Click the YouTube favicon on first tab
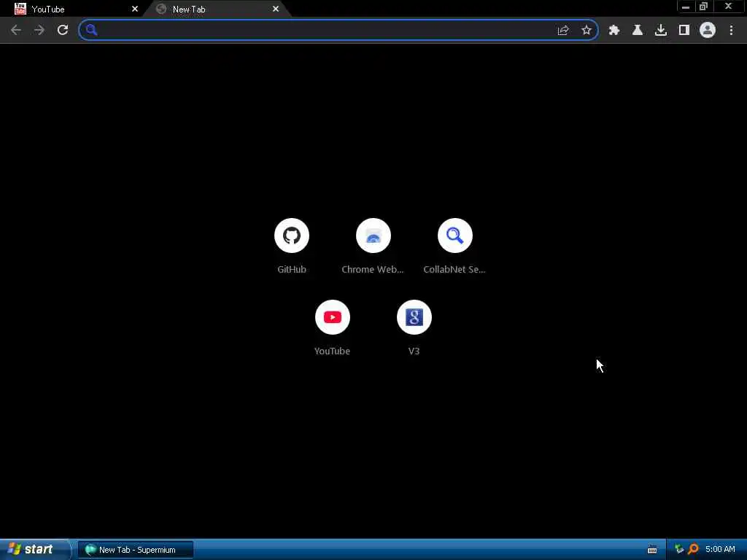This screenshot has width=747, height=560. 20,9
